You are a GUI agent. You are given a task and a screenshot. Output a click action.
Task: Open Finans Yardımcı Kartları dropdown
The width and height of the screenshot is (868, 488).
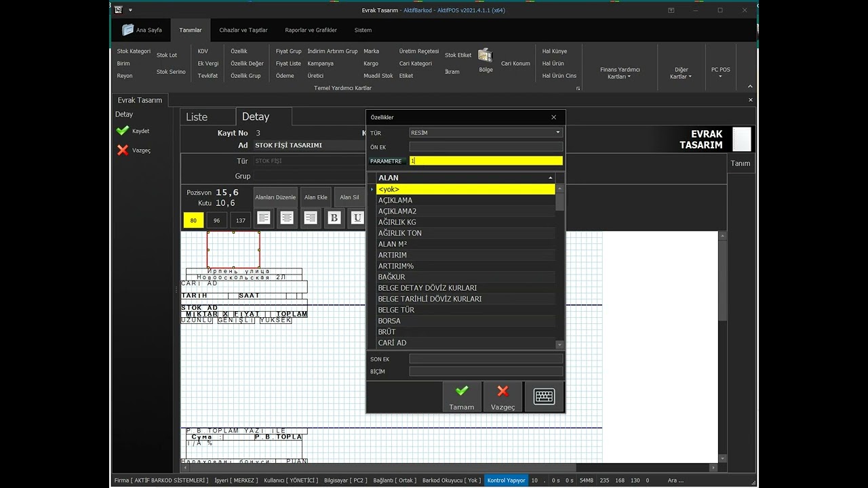pyautogui.click(x=620, y=73)
